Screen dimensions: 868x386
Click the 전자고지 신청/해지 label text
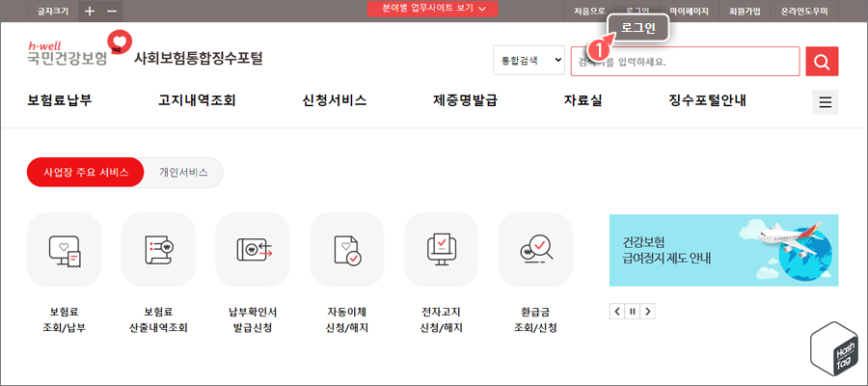(x=441, y=320)
